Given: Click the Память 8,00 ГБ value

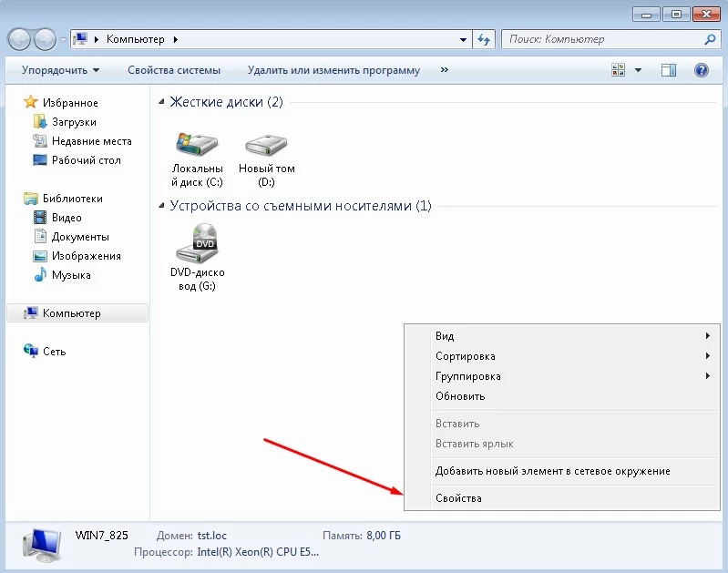Looking at the screenshot, I should [383, 536].
